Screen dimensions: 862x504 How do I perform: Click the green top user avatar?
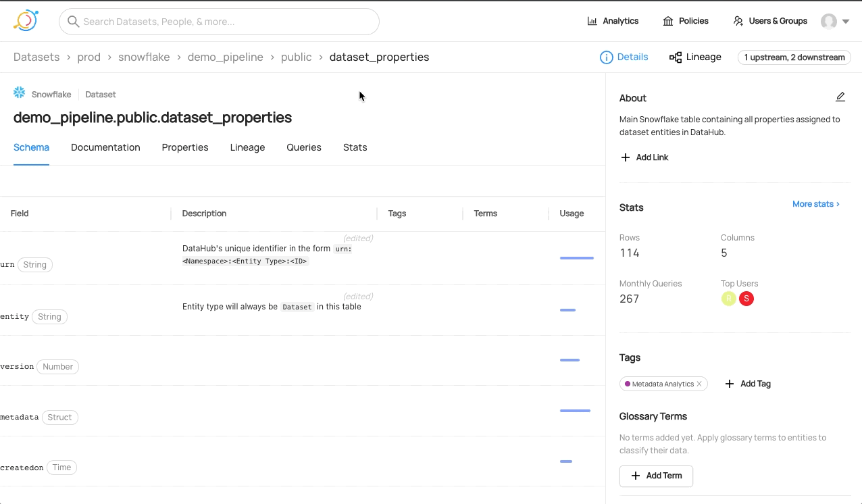(728, 299)
